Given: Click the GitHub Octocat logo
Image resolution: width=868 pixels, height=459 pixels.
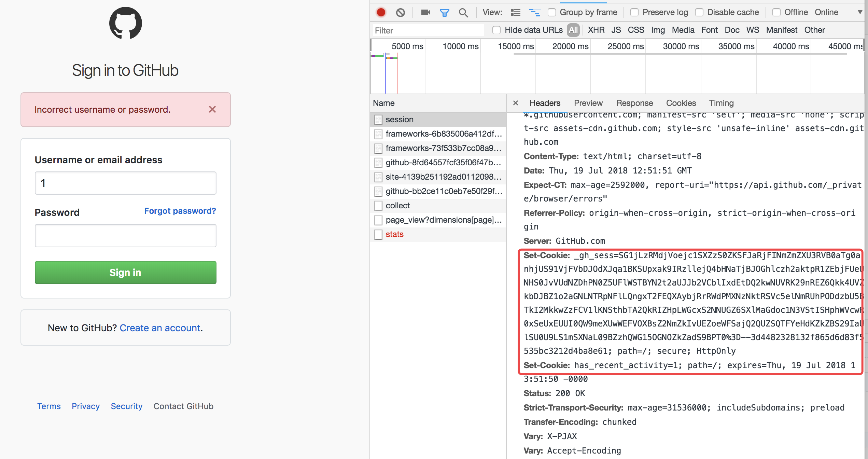Looking at the screenshot, I should coord(125,23).
